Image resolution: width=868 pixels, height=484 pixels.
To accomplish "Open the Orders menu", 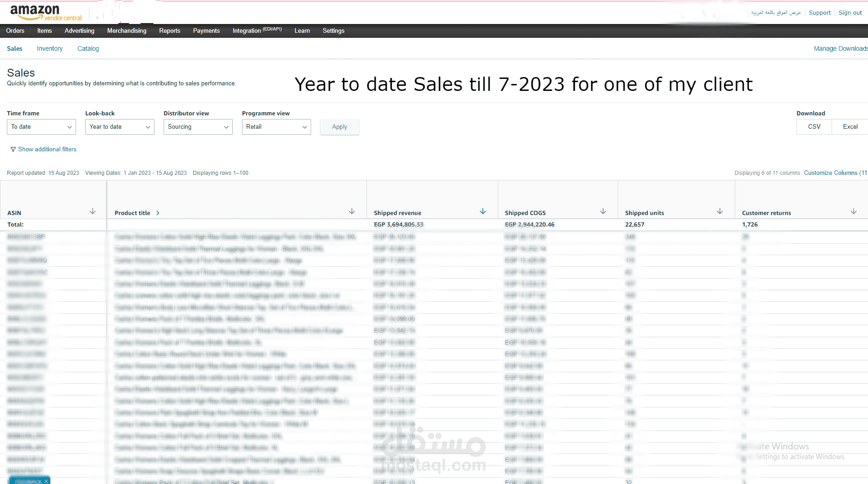I will click(15, 31).
